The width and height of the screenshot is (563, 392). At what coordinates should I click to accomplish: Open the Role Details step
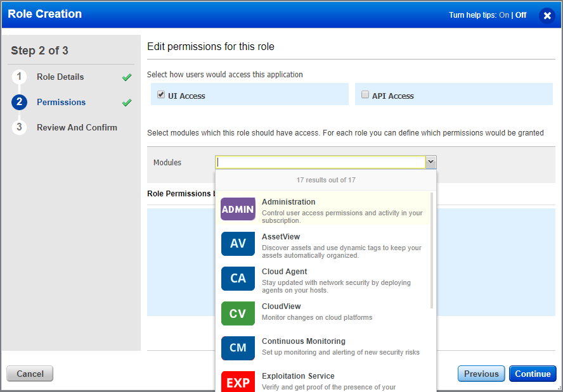coord(61,77)
